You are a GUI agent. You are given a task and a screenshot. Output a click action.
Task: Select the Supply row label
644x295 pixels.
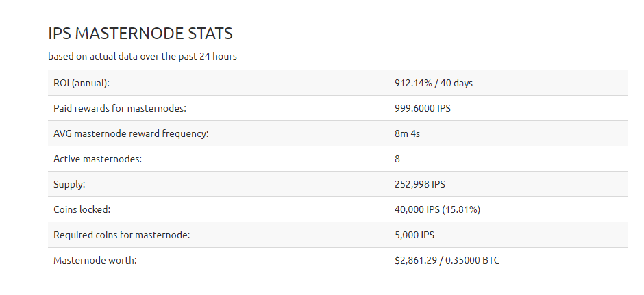coord(69,185)
